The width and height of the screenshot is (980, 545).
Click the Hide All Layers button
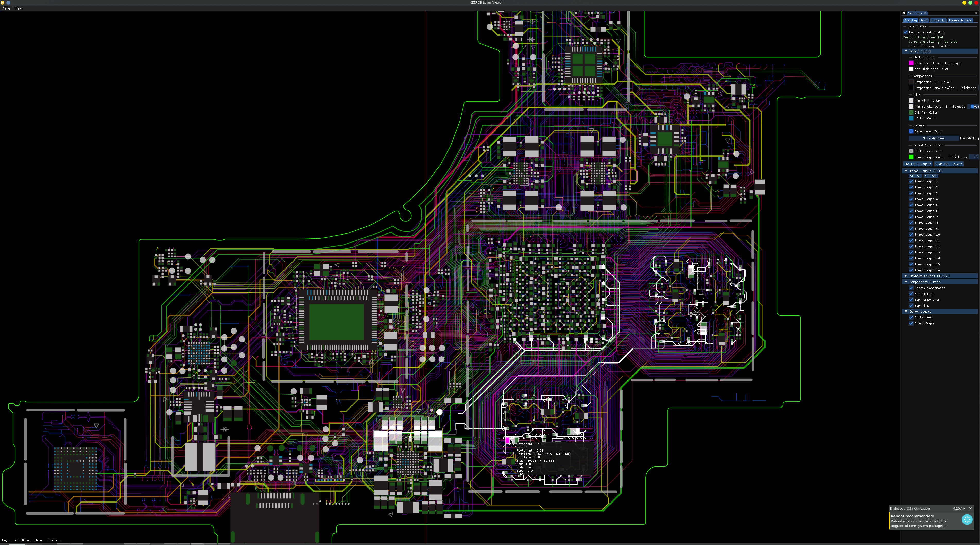click(x=948, y=164)
